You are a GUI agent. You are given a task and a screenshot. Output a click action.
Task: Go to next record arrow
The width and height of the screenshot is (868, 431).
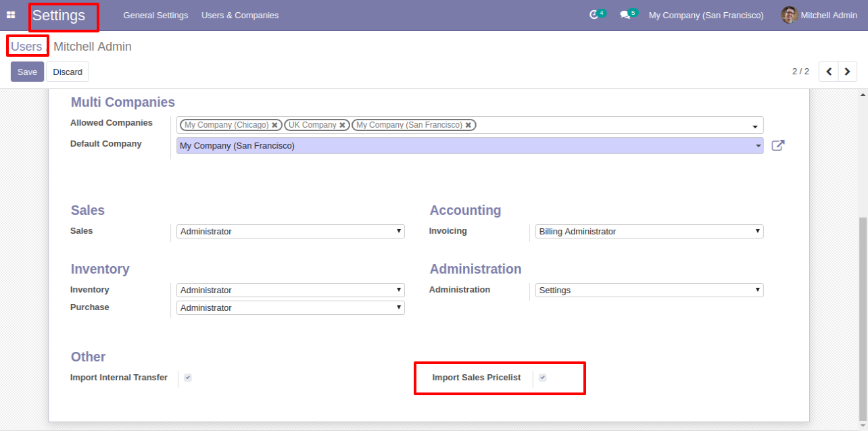tap(848, 72)
